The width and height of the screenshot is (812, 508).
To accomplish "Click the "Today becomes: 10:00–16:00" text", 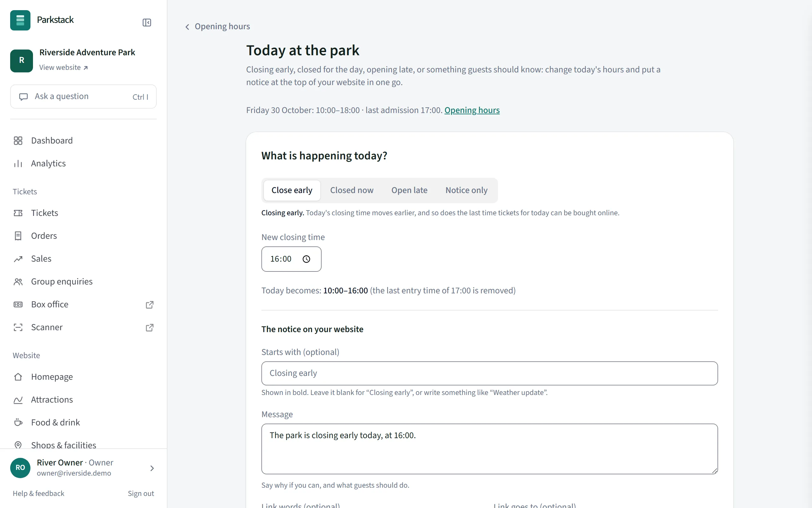I will pos(314,291).
